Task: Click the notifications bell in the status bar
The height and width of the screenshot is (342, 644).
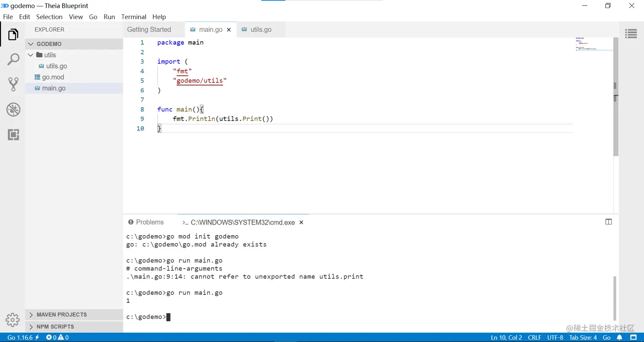Action: 620,337
